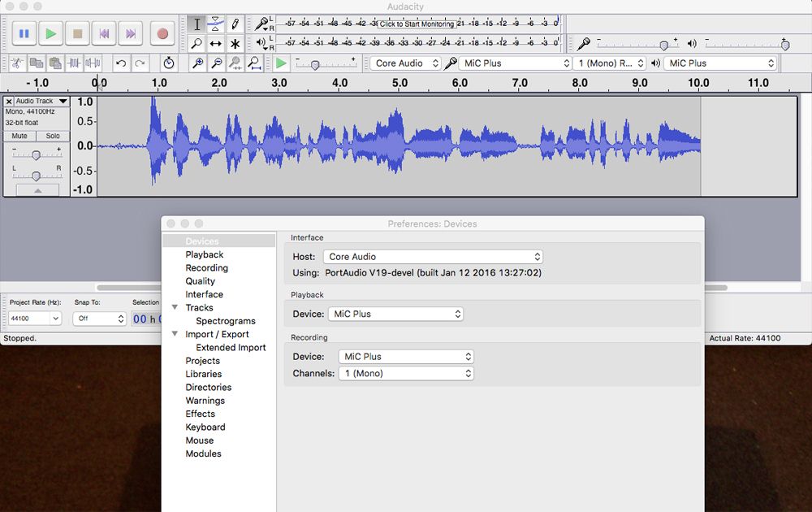Click the Stop transport button
Screen dimensions: 812x512
pos(77,33)
